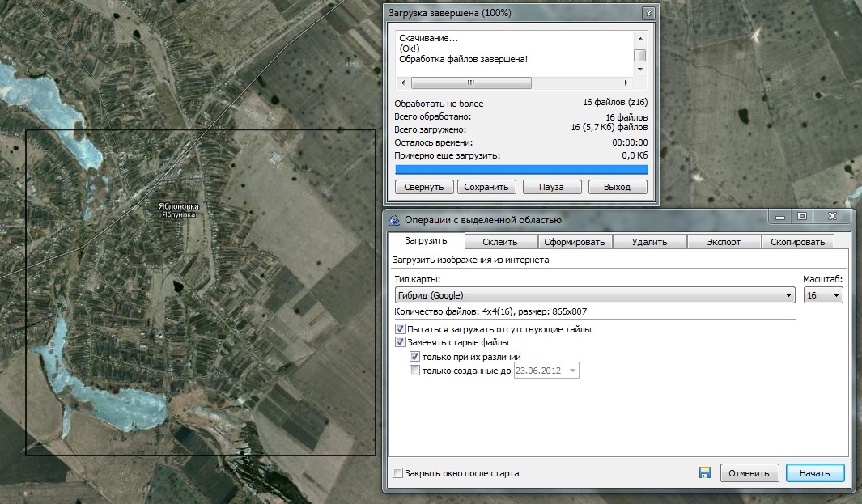Click the horizontal scrollbar thumb in log
Viewport: 862px width, 504px height.
[x=471, y=83]
